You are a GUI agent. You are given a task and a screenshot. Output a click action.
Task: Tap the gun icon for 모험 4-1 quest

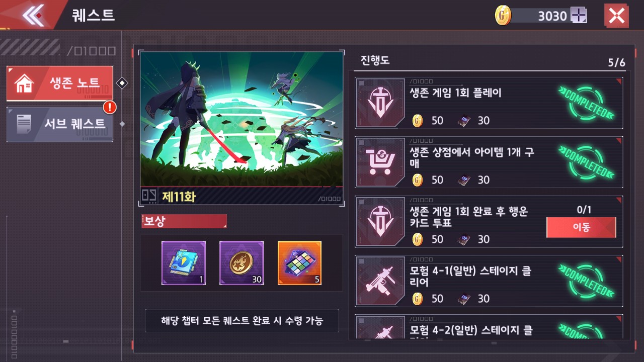(380, 281)
